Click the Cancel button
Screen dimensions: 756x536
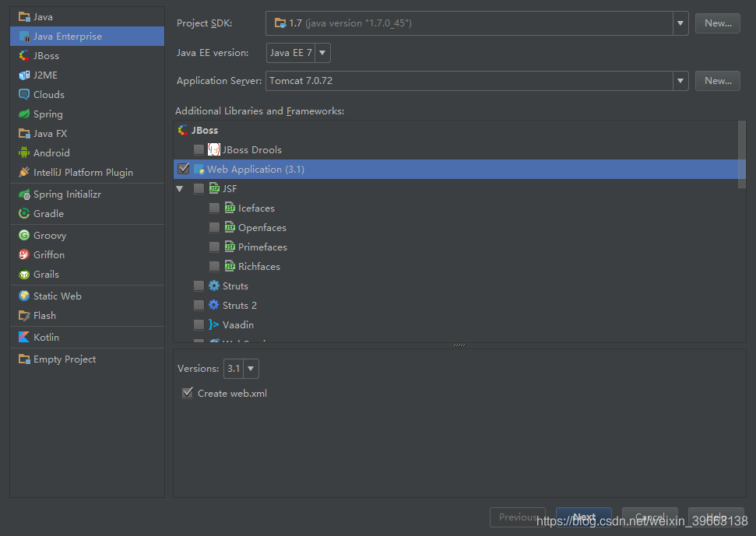click(x=650, y=517)
